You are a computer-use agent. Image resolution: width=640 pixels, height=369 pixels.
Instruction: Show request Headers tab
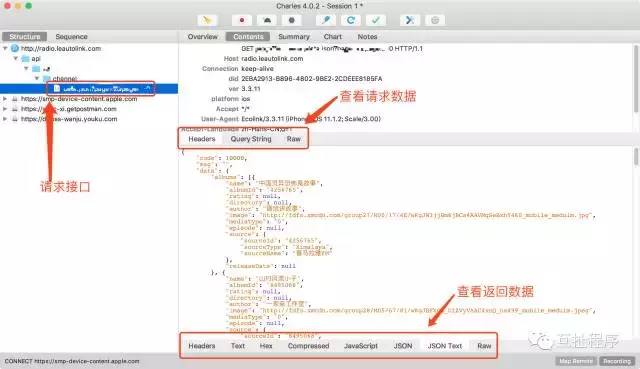coord(202,139)
